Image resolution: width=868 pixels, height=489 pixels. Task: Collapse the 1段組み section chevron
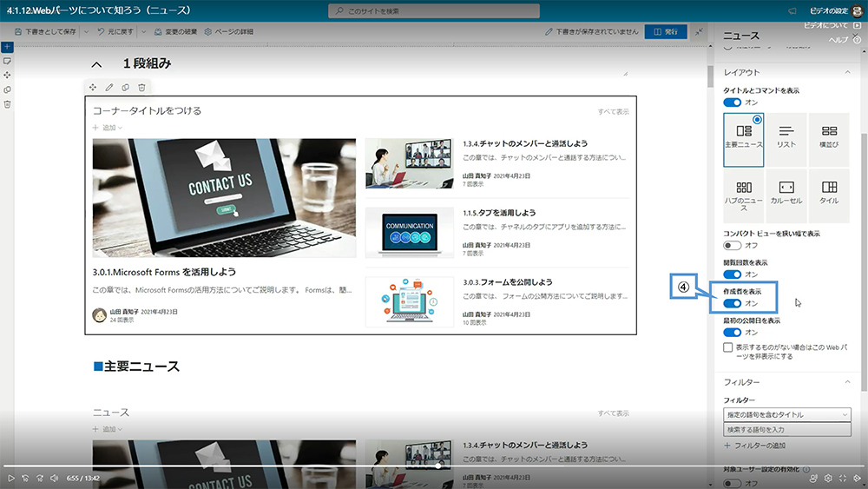point(96,65)
